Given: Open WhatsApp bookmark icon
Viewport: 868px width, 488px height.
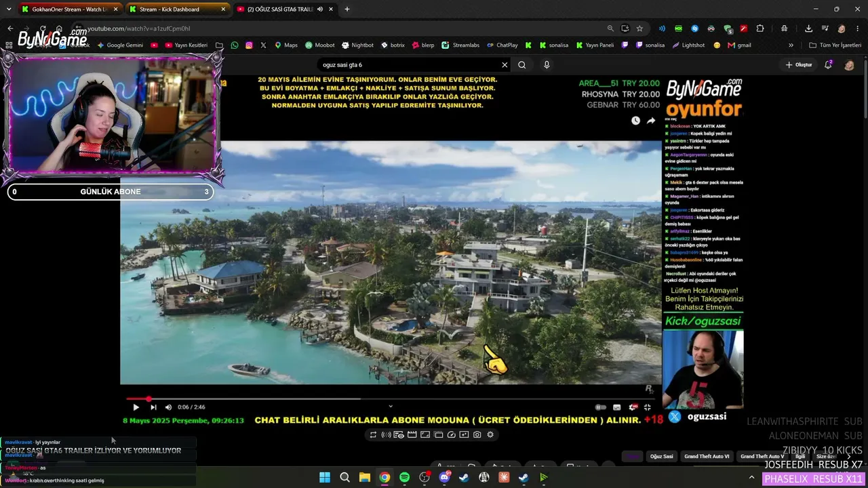Looking at the screenshot, I should pos(235,45).
